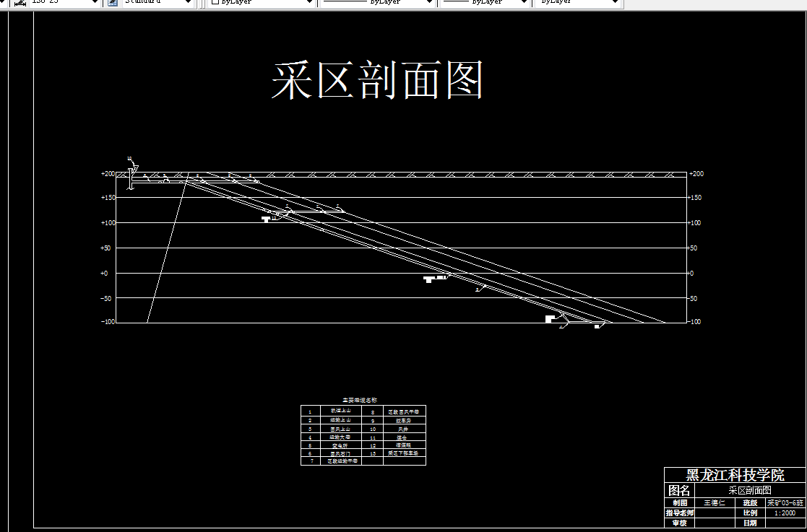Viewport: 807px width, 532px height.
Task: Select legend cell 变电所
Action: 340,445
